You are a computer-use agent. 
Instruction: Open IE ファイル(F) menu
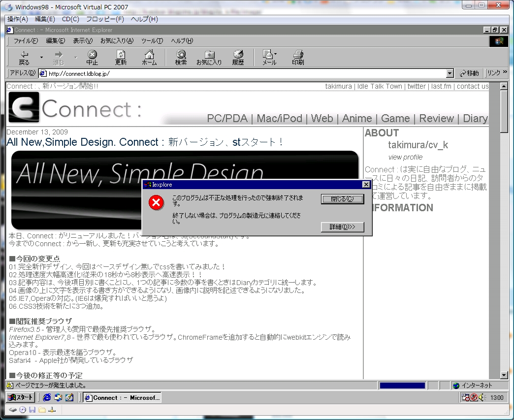tap(26, 41)
